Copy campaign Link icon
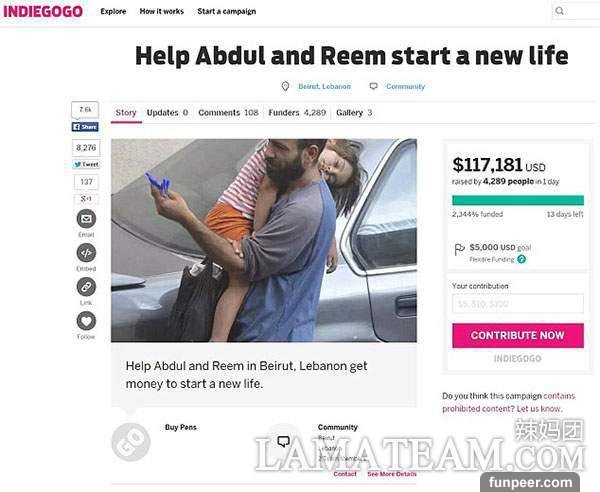Screen dimensions: 600x492 pyautogui.click(x=86, y=287)
